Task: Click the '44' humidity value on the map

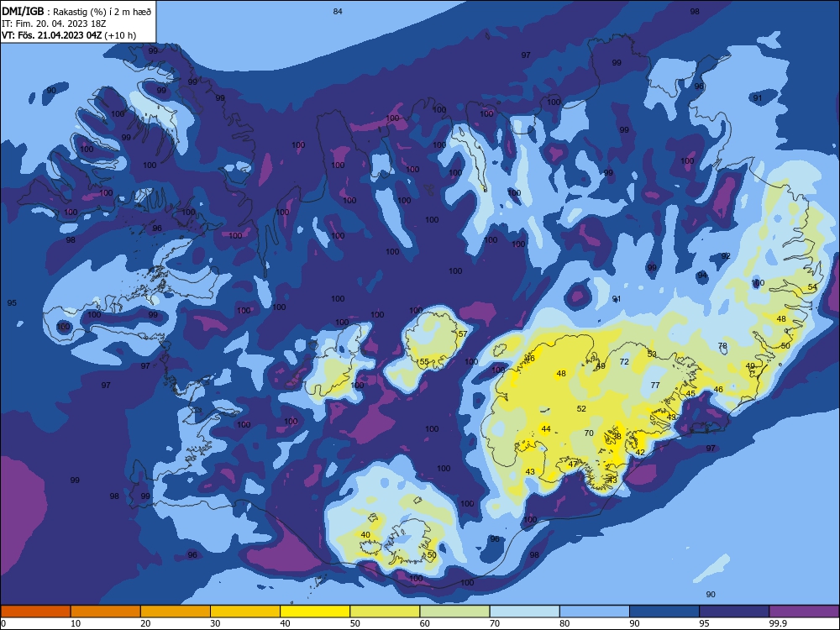Action: coord(546,428)
